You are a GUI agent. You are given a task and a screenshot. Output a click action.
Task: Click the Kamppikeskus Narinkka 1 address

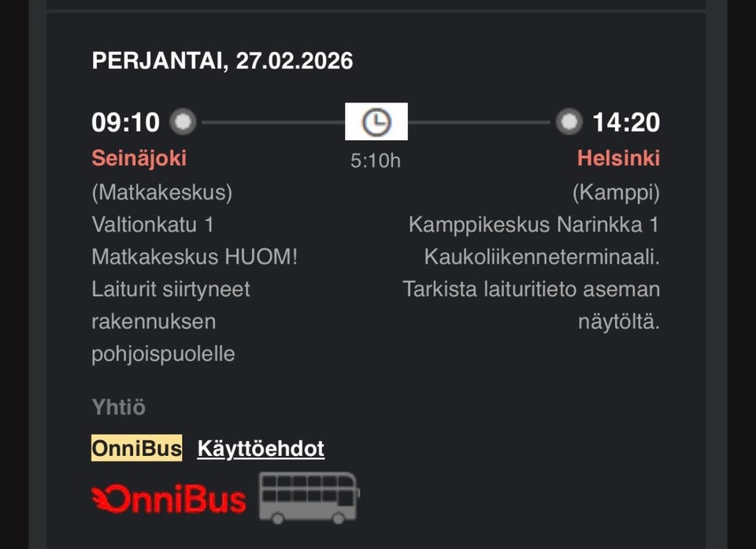pos(533,224)
